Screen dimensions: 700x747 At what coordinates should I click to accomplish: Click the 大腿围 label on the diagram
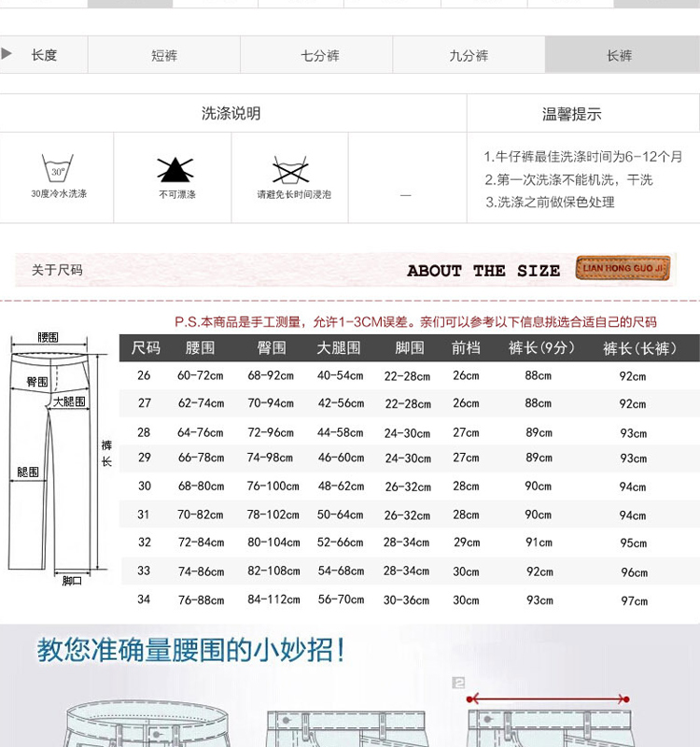coord(69,402)
